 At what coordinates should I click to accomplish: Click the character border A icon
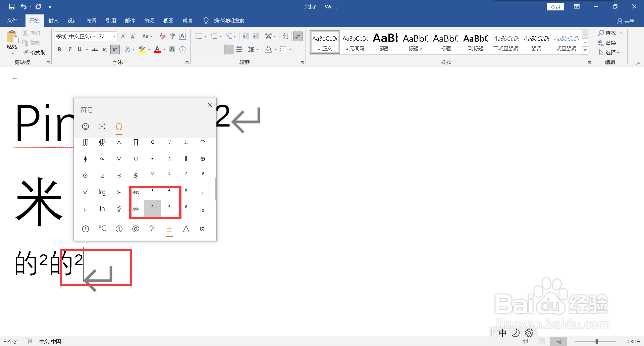coord(182,36)
